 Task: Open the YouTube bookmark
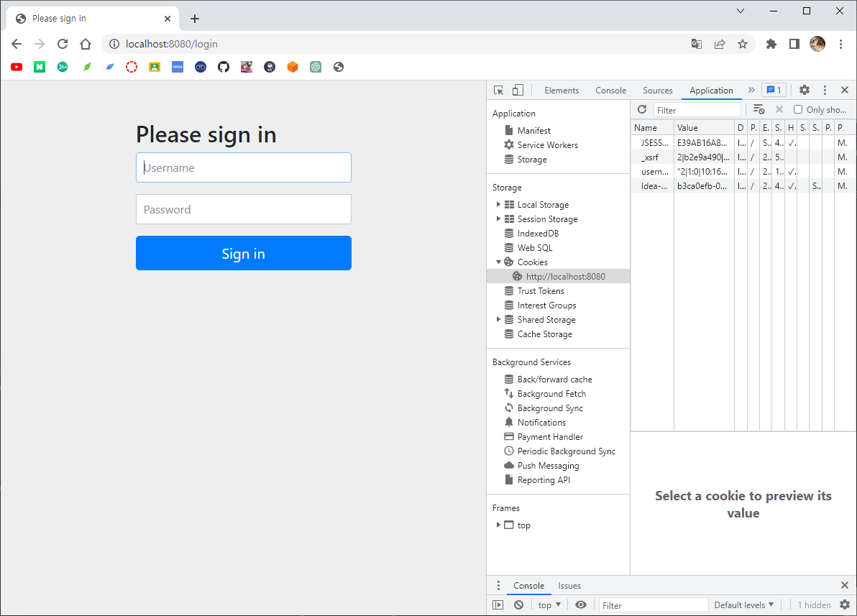coord(17,67)
